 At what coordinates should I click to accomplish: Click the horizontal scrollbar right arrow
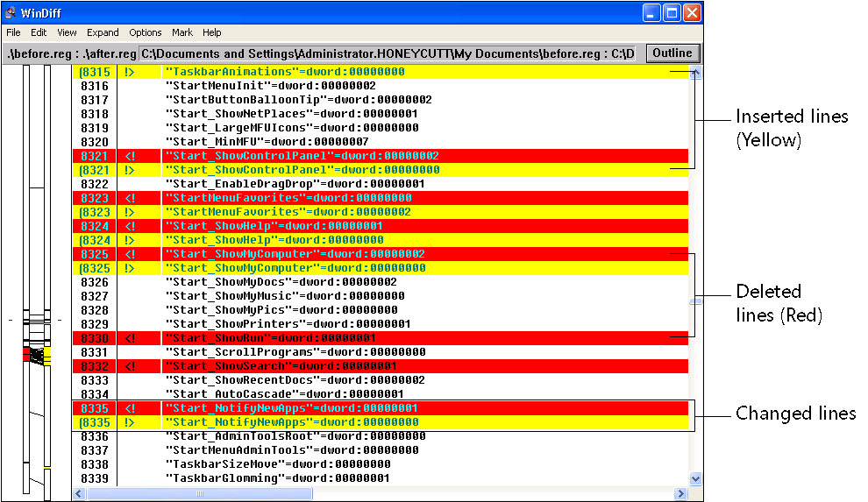[x=681, y=494]
